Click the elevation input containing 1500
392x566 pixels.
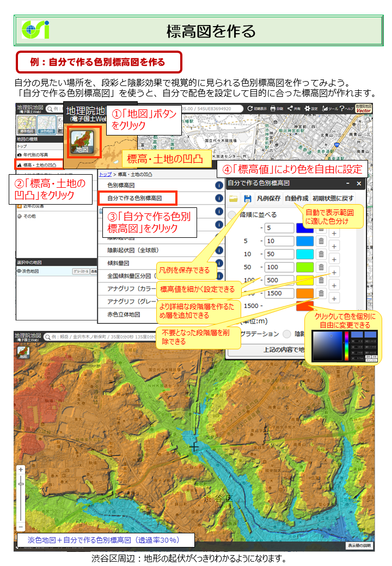pyautogui.click(x=279, y=293)
